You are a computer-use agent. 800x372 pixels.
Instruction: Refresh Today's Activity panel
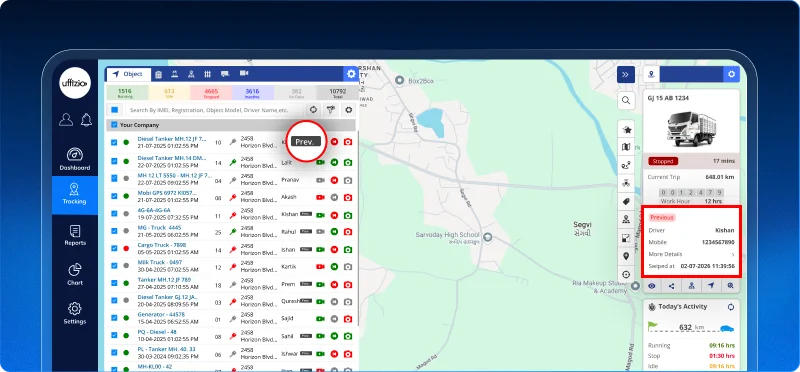click(x=731, y=307)
